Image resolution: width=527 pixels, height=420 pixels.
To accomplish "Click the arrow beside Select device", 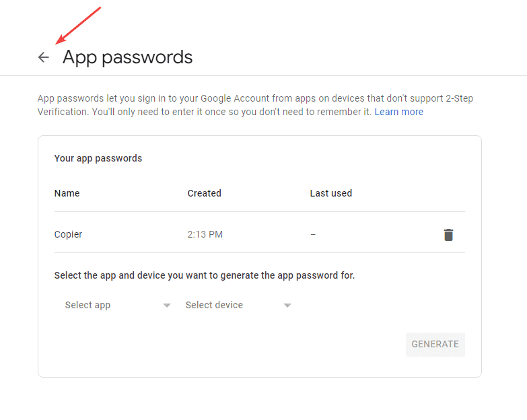I will coord(287,306).
